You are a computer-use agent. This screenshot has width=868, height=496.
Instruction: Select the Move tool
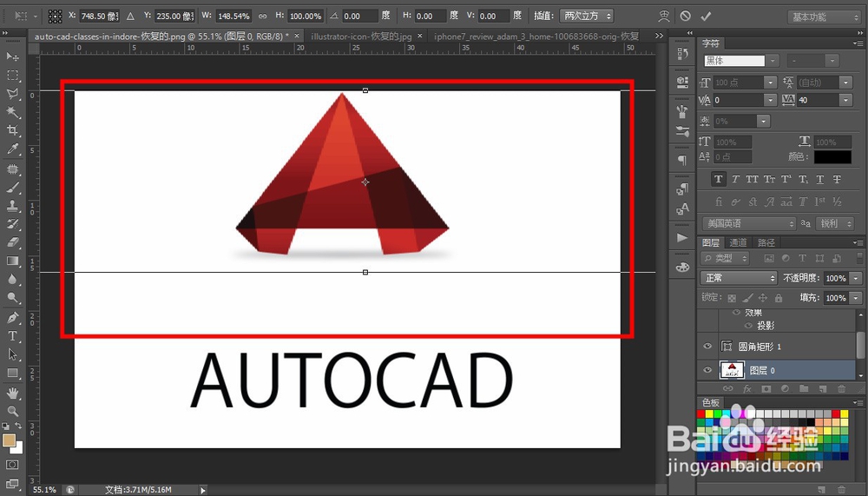click(12, 56)
